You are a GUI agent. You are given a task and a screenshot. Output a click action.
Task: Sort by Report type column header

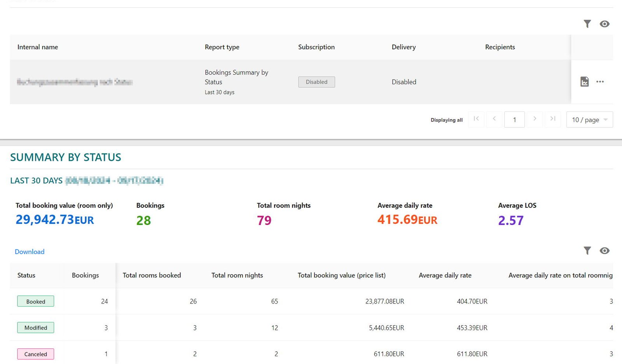[x=222, y=47]
